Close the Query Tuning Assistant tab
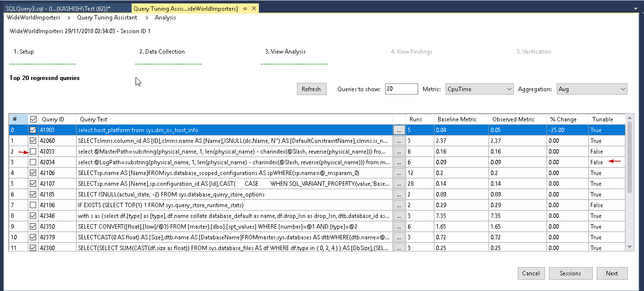644x291 pixels. point(254,9)
